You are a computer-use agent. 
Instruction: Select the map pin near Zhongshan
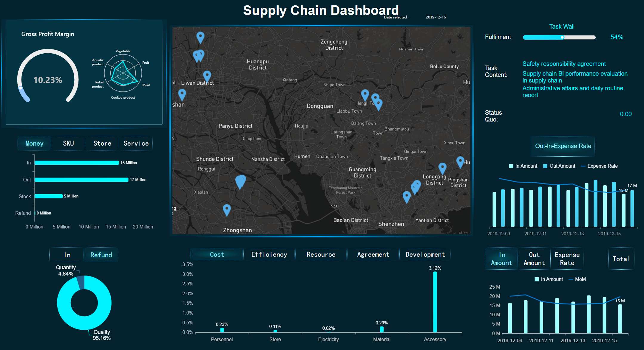click(x=226, y=209)
